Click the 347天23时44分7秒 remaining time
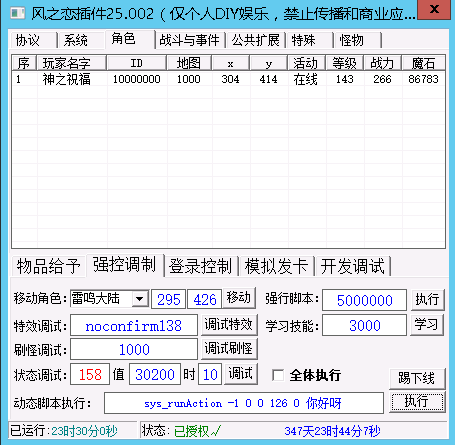 click(x=332, y=431)
